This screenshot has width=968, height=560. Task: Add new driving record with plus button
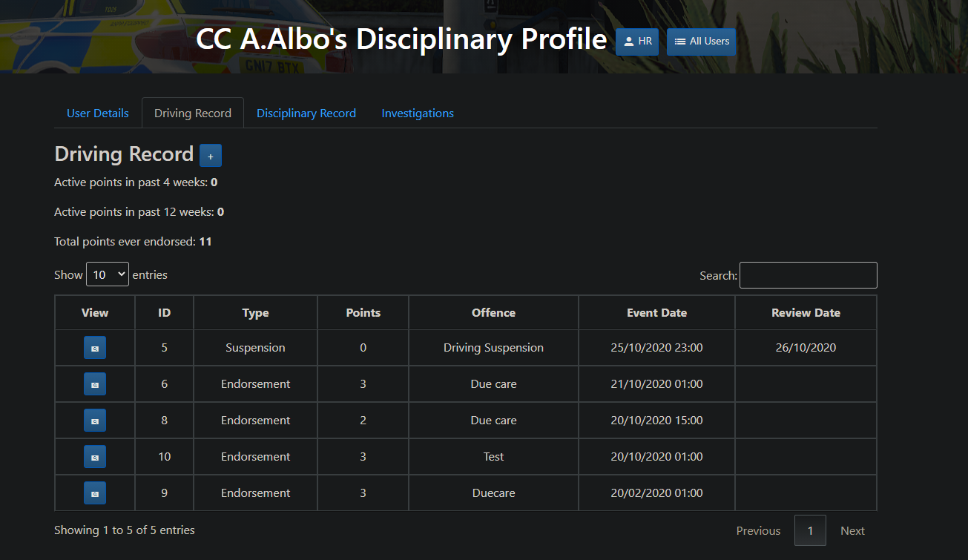(x=211, y=156)
